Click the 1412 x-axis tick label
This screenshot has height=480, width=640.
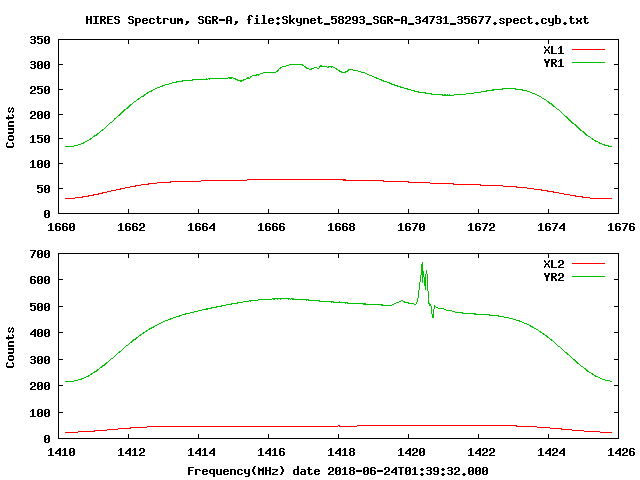point(131,452)
